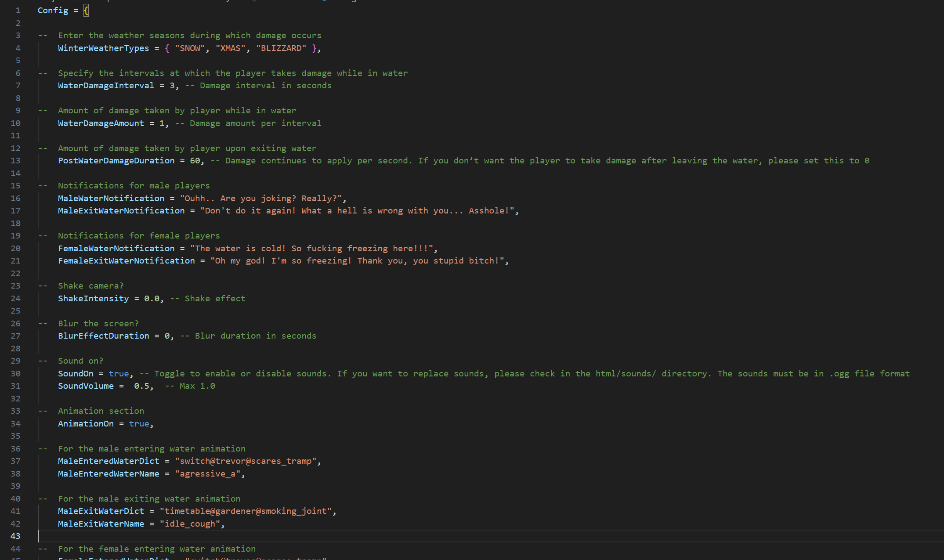Click the ShakeIntensity variable name
Viewport: 944px width, 560px height.
tap(93, 299)
